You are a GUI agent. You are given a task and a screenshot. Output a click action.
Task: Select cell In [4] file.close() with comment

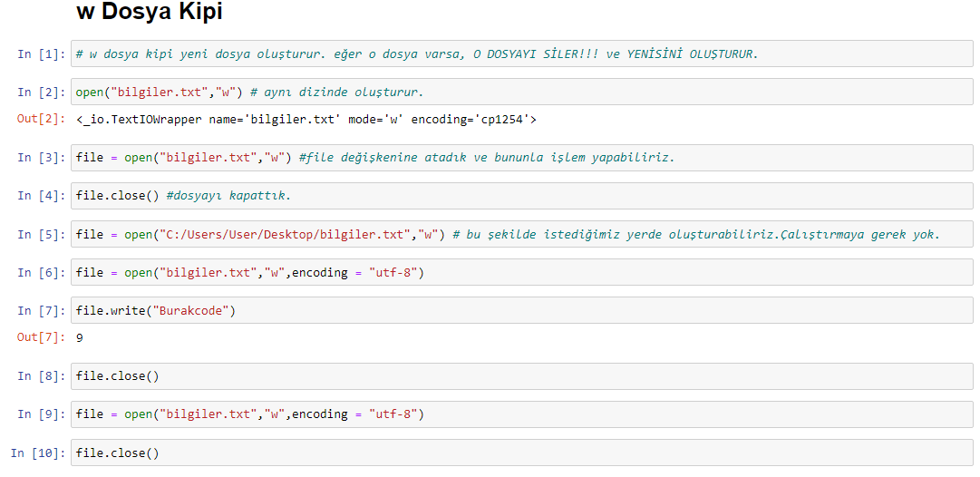click(522, 196)
